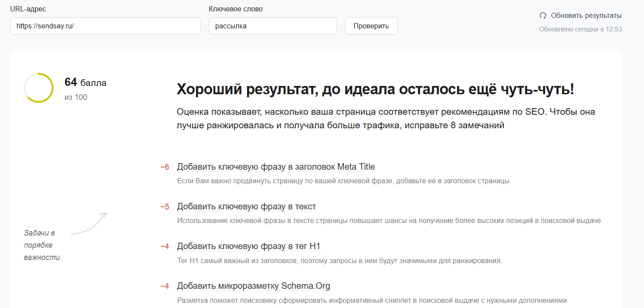Click the refresh arrow next to 'Обновить результаты'
The image size is (644, 308).
542,15
